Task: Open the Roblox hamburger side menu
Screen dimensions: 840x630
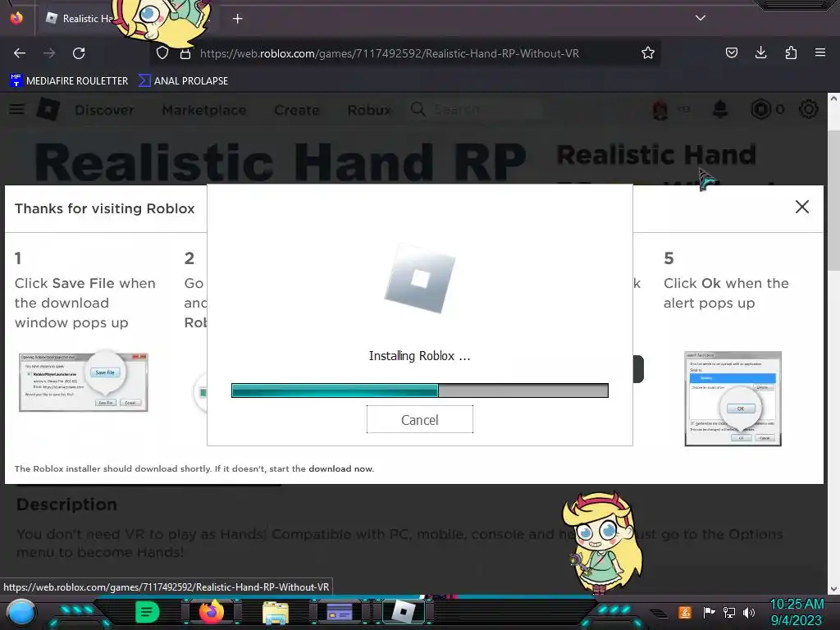Action: coord(16,109)
